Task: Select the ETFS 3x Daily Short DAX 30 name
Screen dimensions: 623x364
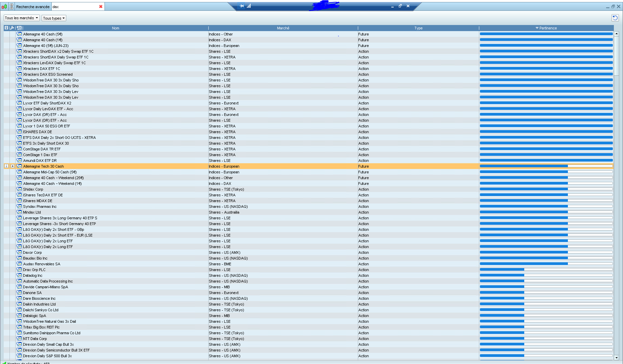Action: pyautogui.click(x=46, y=143)
